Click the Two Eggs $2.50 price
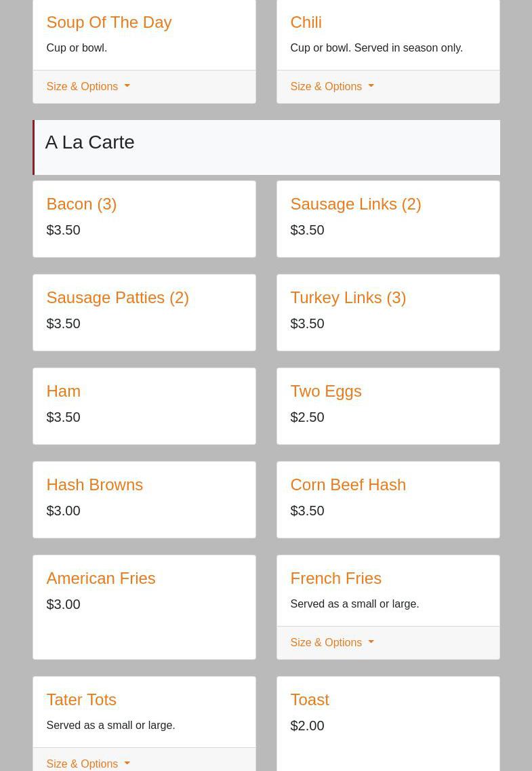The width and height of the screenshot is (532, 771). 307,418
